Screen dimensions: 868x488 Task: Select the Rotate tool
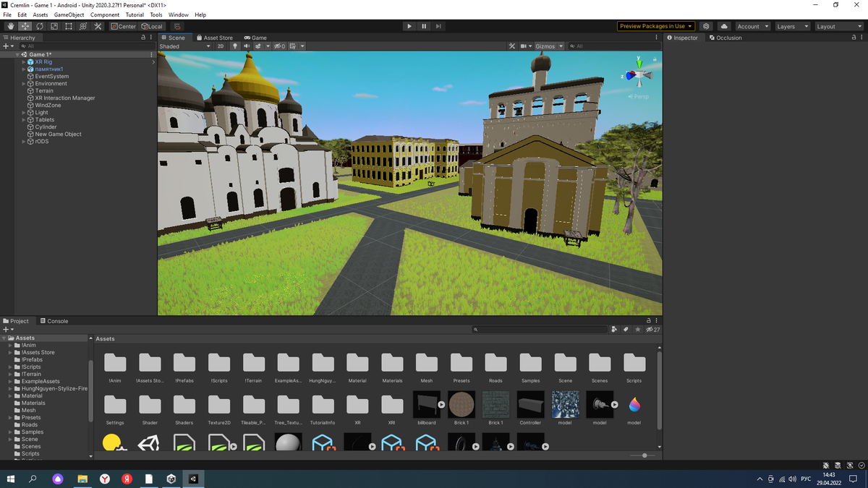(x=39, y=26)
